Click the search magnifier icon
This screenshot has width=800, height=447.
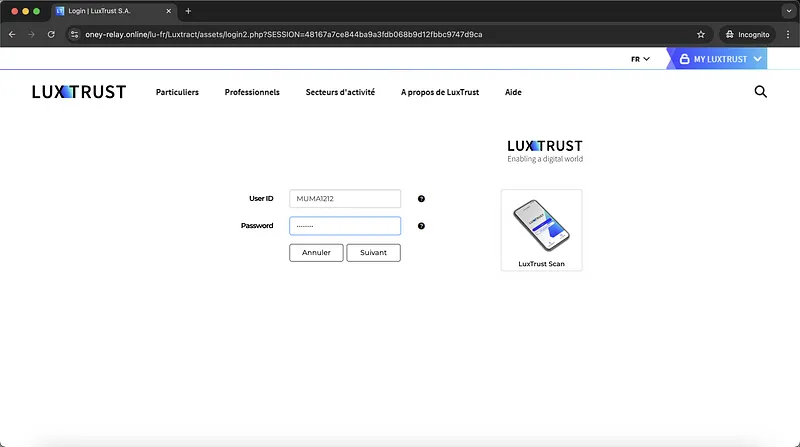pyautogui.click(x=760, y=92)
